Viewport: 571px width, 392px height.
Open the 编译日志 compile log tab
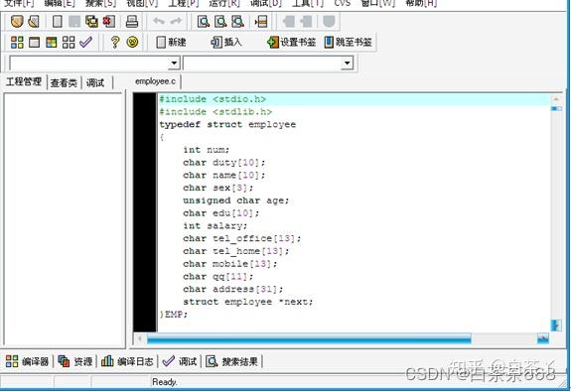pos(127,361)
